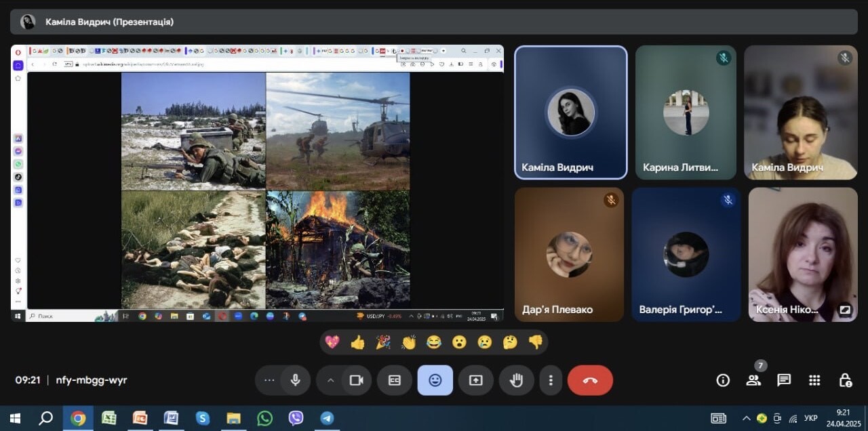Viewport: 868px width, 431px height.
Task: Open Telegram from the Windows taskbar
Action: (327, 418)
